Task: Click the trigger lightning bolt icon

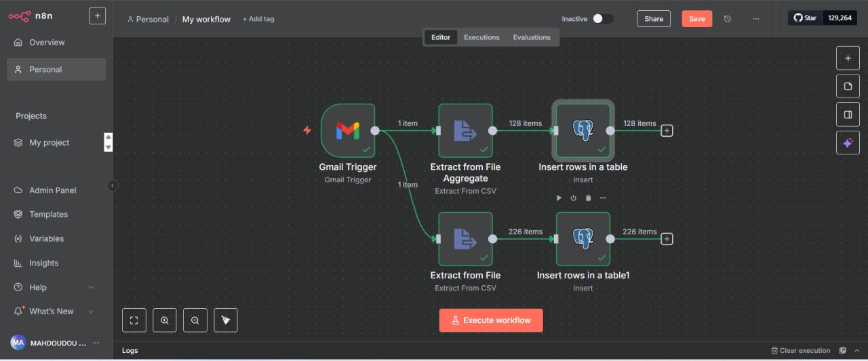Action: [x=307, y=130]
